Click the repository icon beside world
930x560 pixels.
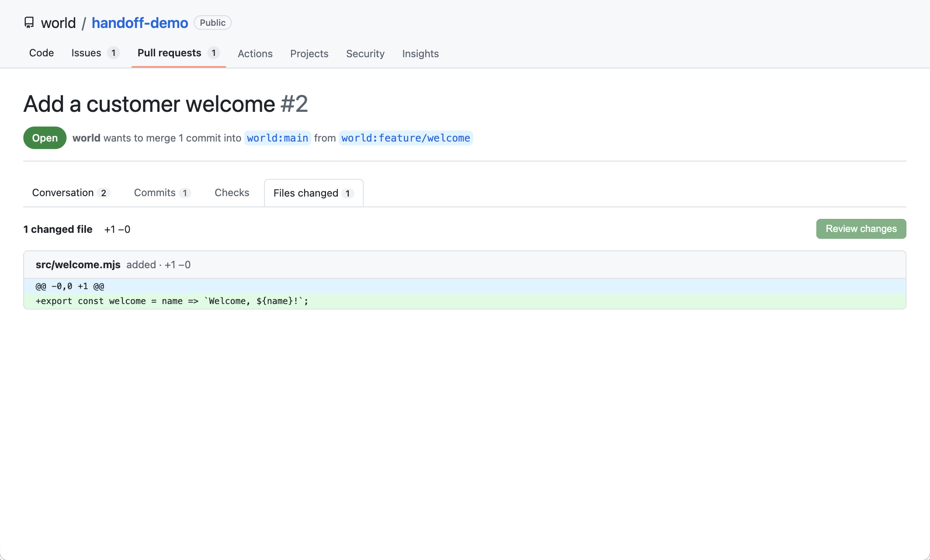29,23
